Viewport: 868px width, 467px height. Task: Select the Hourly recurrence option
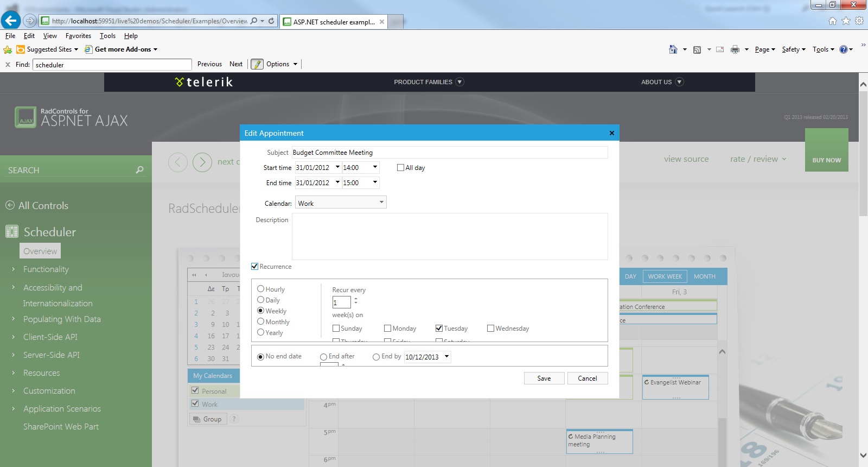click(x=260, y=289)
